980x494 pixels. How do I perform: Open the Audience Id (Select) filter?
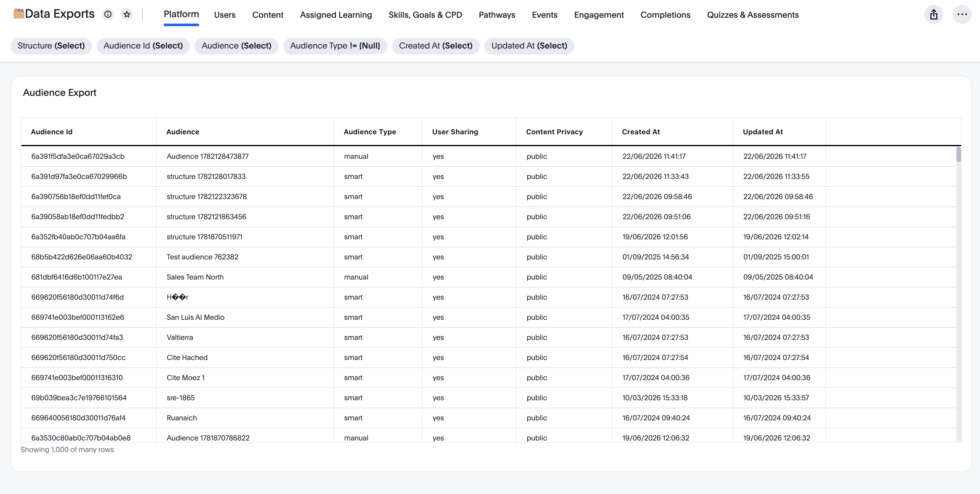point(143,46)
